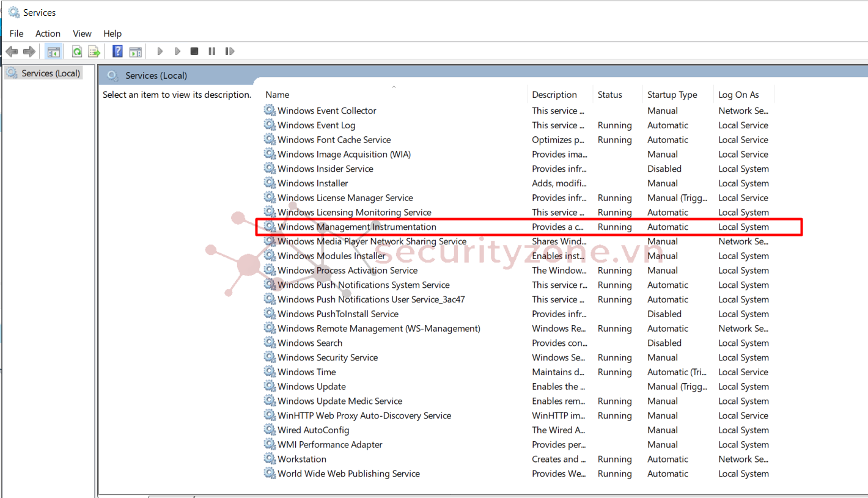
Task: Click the 'The Wired A...' description cell
Action: [558, 430]
